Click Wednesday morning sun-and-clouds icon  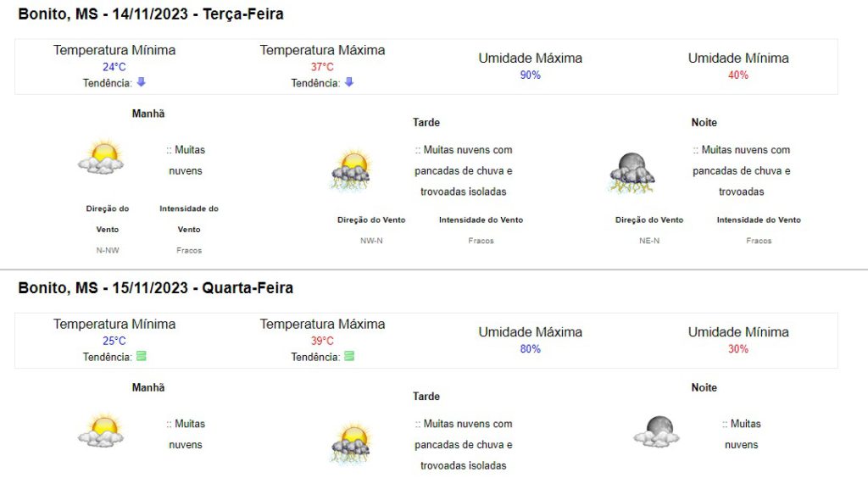point(101,431)
